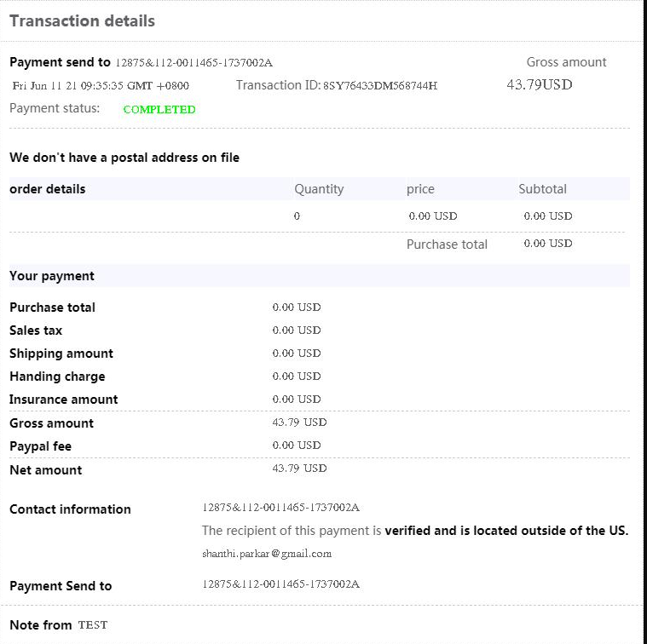Click the Fri Jun 11 21 transaction timestamp
647x644 pixels.
tap(101, 85)
